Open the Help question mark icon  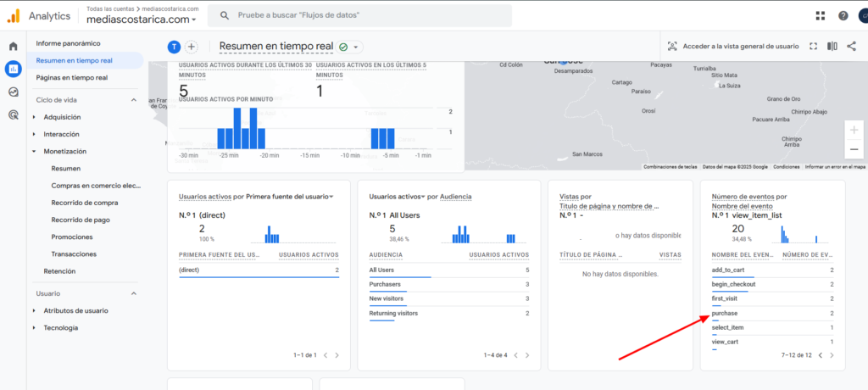click(x=843, y=15)
